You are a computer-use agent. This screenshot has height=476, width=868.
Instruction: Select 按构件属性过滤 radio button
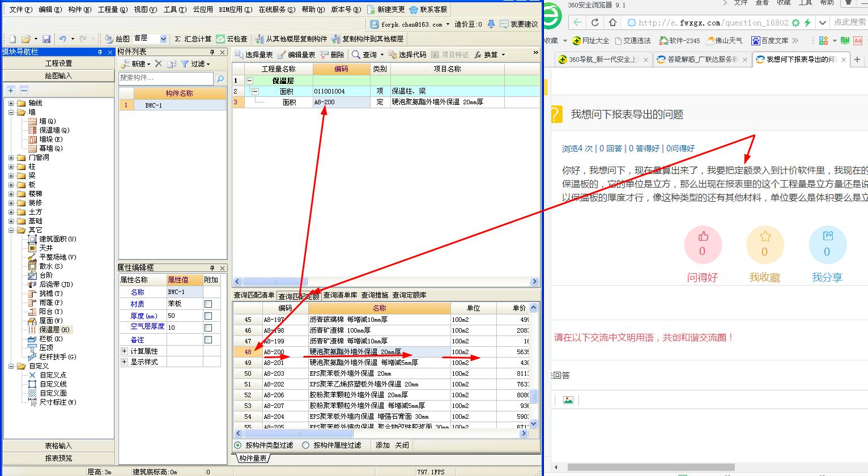coord(306,445)
